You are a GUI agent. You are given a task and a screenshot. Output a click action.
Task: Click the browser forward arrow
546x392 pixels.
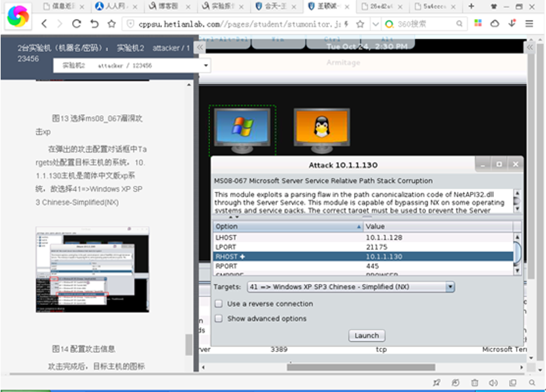60,24
